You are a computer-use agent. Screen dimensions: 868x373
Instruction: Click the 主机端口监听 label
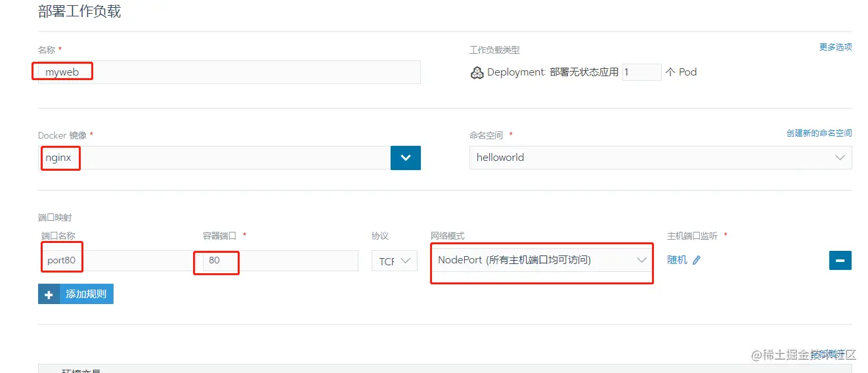pyautogui.click(x=692, y=236)
